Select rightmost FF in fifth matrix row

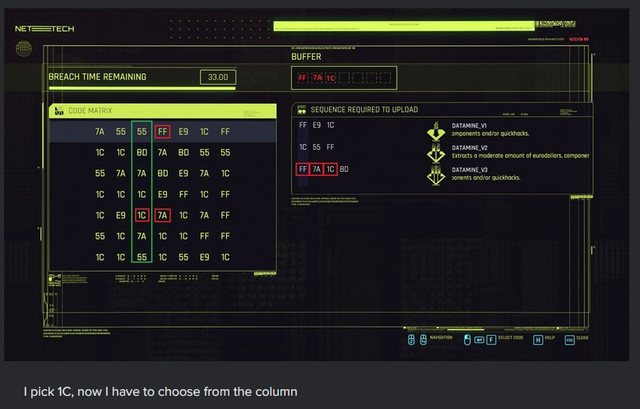225,215
